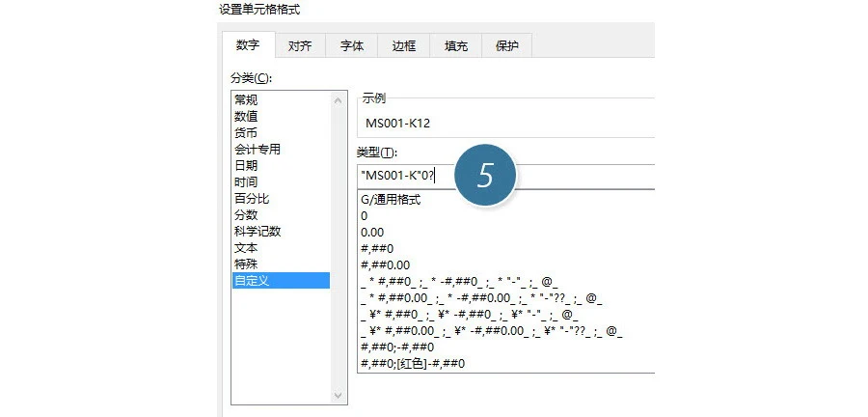Switch to the 数字 tab
This screenshot has height=417, width=868.
coord(248,45)
